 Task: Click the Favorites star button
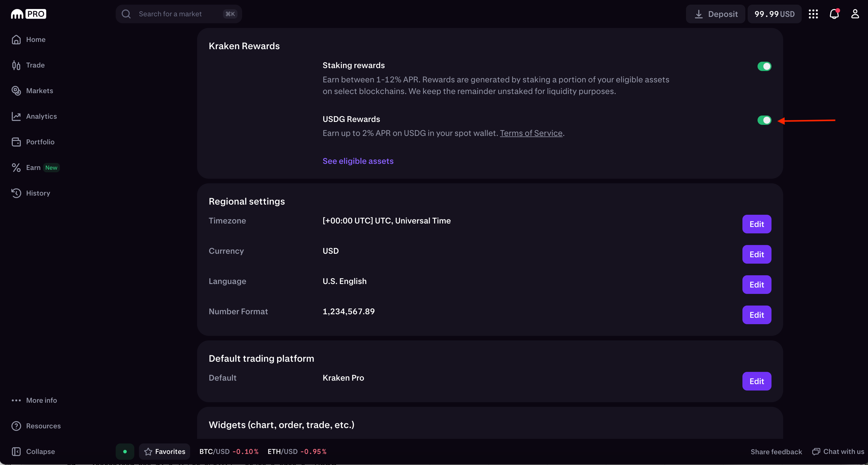[165, 452]
